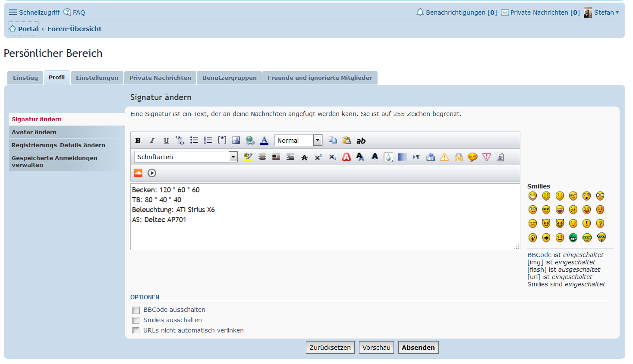Click the italic text icon
633x364 pixels.
tap(152, 141)
